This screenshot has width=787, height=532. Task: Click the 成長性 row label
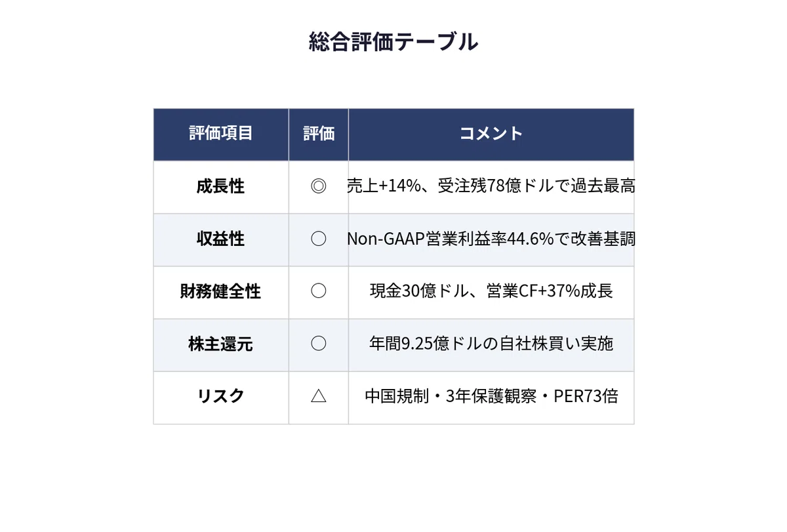pos(221,187)
